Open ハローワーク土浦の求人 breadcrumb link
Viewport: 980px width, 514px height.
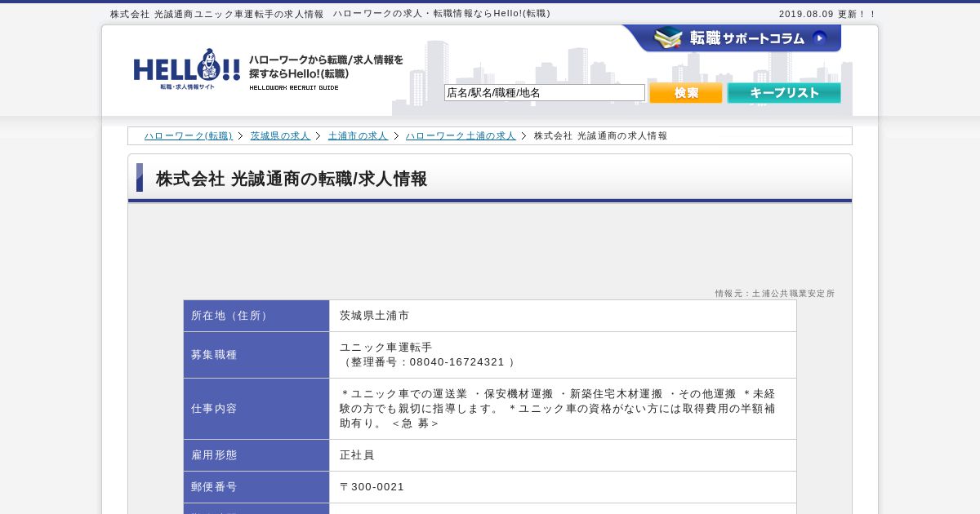(461, 136)
